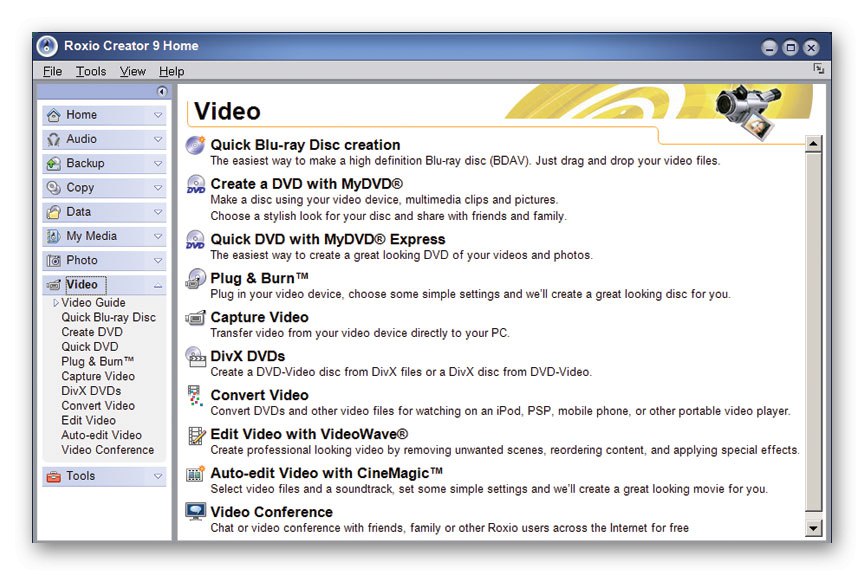The height and width of the screenshot is (575, 864).
Task: Click the Edit Video with VideoWave icon
Action: 196,435
